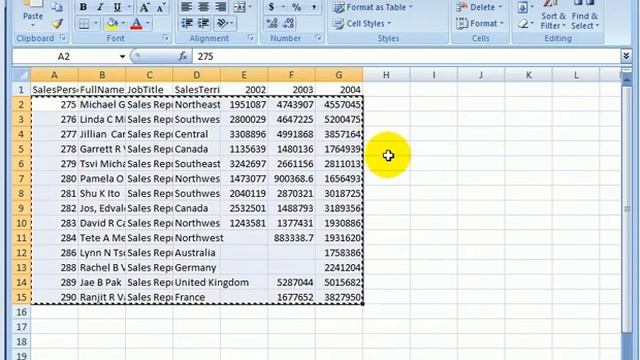Toggle Bold formatting

click(x=83, y=7)
